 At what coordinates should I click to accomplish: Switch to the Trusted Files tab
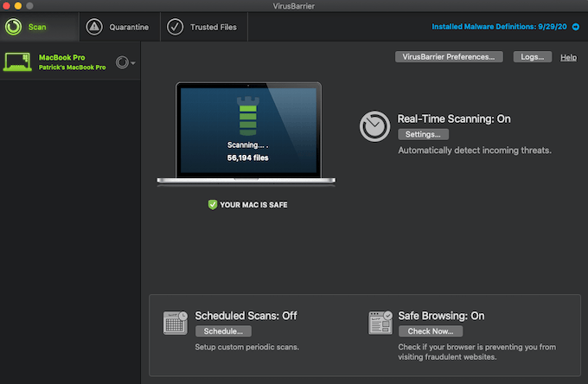pyautogui.click(x=204, y=27)
